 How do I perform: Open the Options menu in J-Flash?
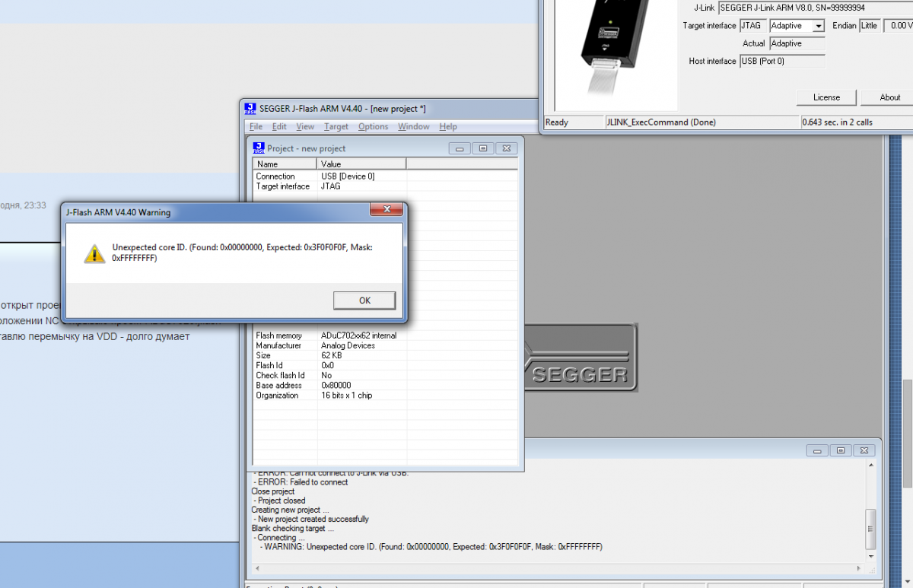point(373,126)
